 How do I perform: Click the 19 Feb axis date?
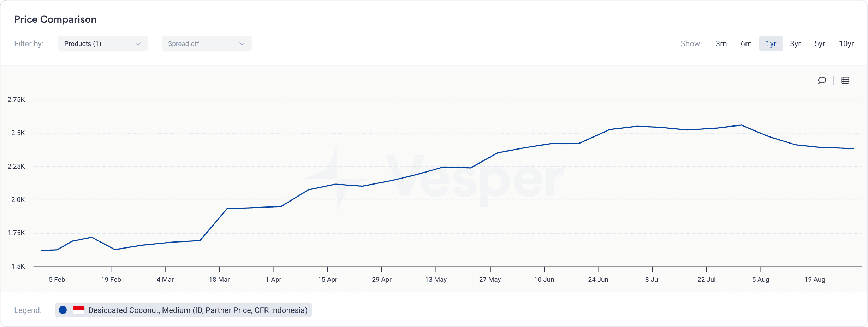pos(111,279)
